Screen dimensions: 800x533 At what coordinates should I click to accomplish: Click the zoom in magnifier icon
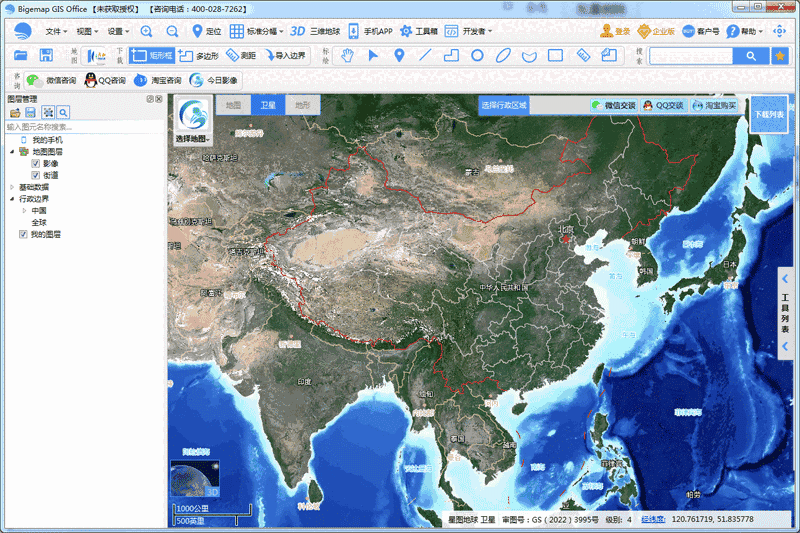pos(147,31)
